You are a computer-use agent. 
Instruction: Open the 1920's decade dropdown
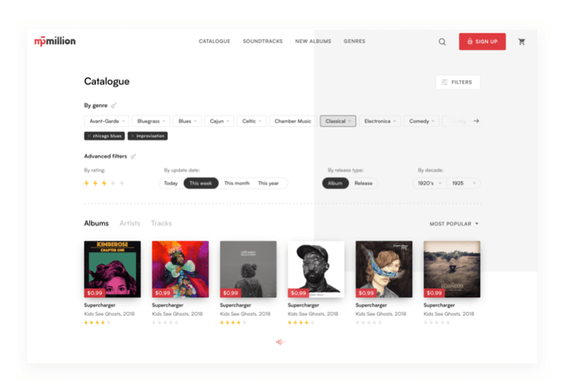pyautogui.click(x=430, y=183)
